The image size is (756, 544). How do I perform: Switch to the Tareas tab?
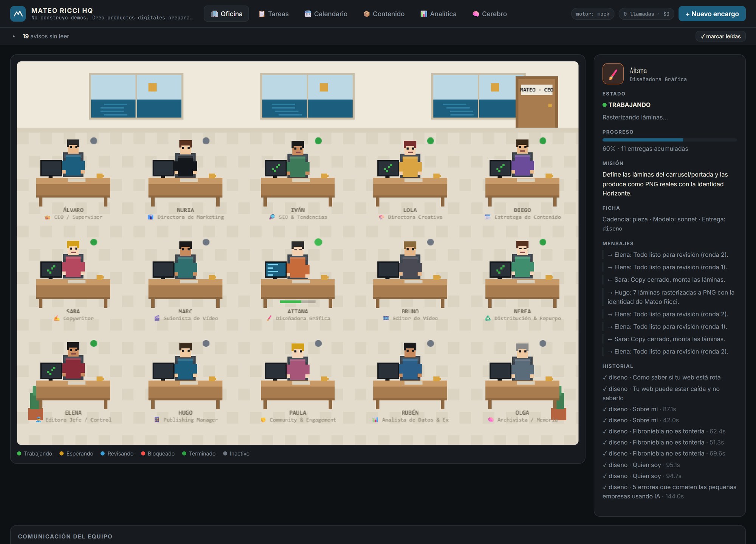pyautogui.click(x=273, y=14)
